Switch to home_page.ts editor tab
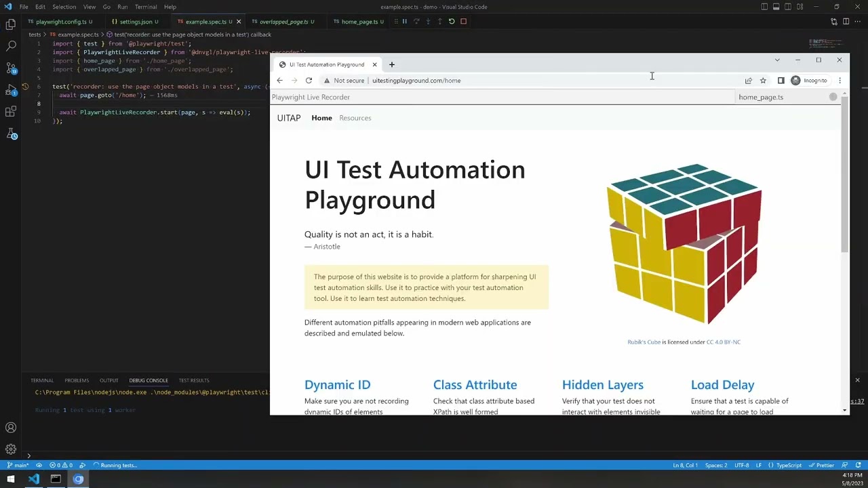Screen dimensions: 868x488 359,22
